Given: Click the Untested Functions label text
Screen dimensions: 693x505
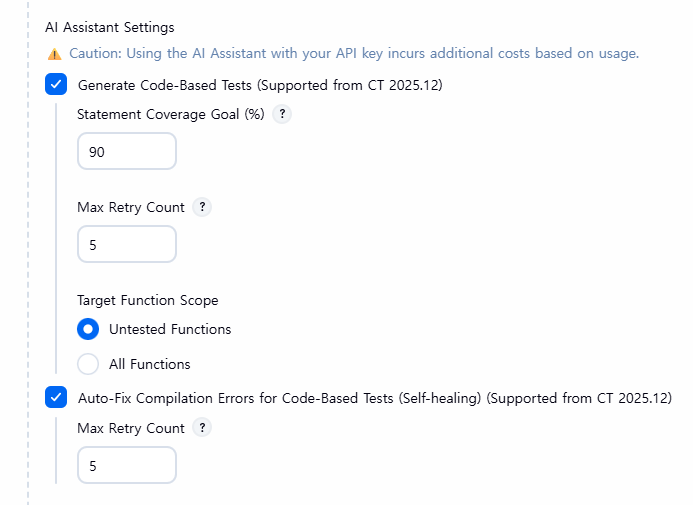Looking at the screenshot, I should [170, 329].
